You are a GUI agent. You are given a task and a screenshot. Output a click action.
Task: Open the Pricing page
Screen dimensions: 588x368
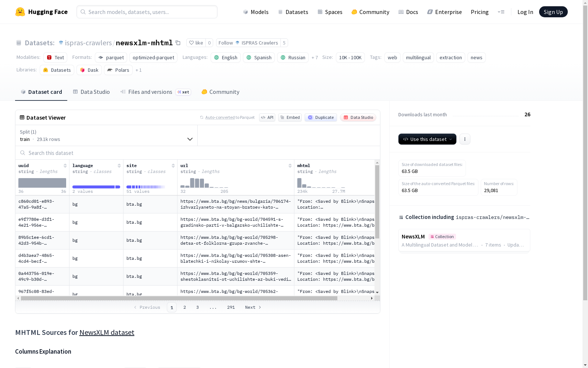click(x=480, y=12)
